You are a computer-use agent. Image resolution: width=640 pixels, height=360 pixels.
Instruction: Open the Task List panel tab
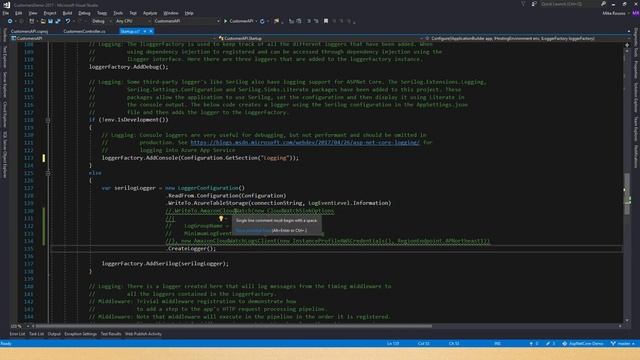36,334
